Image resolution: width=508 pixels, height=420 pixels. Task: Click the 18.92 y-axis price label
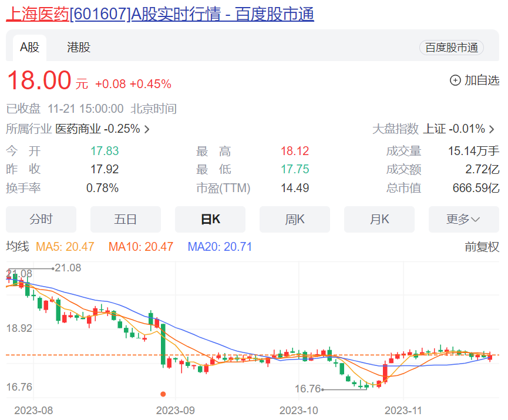point(19,328)
